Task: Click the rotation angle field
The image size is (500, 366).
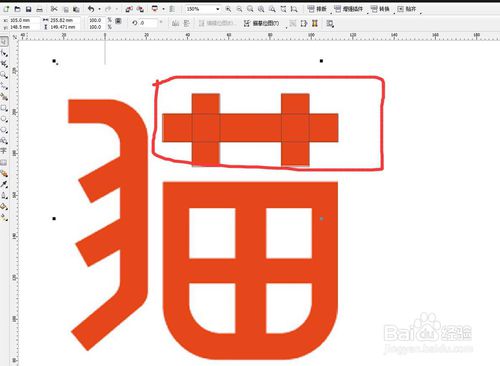Action: click(x=148, y=23)
